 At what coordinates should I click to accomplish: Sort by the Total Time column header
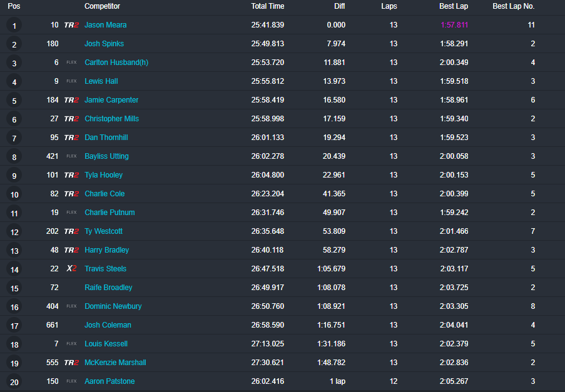(267, 6)
